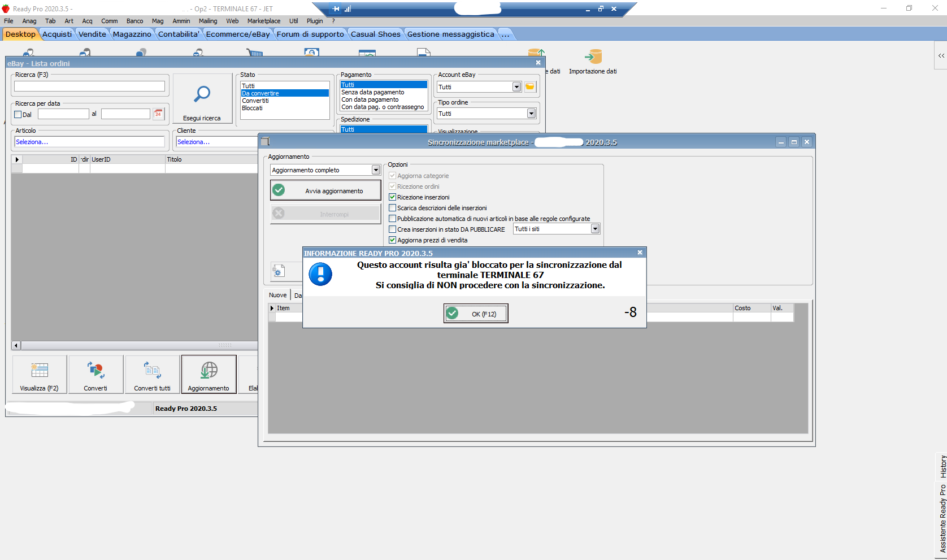Enable Scarica descrizioni delle inserzioni
This screenshot has width=947, height=560.
[392, 208]
